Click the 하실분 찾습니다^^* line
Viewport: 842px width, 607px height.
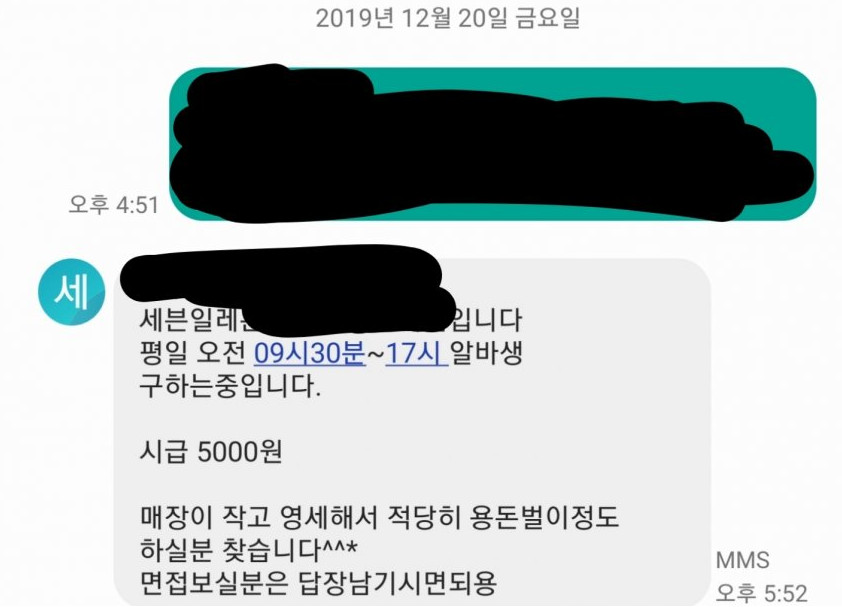pos(248,550)
